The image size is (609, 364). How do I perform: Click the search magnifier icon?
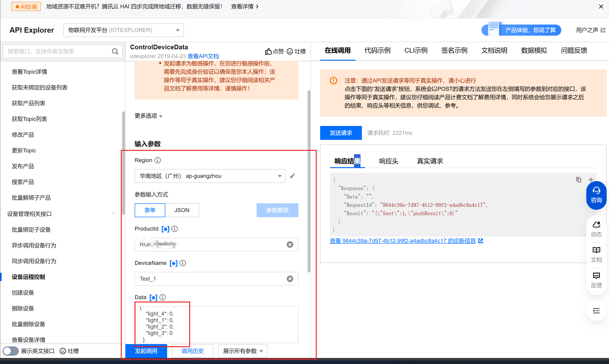click(x=115, y=51)
